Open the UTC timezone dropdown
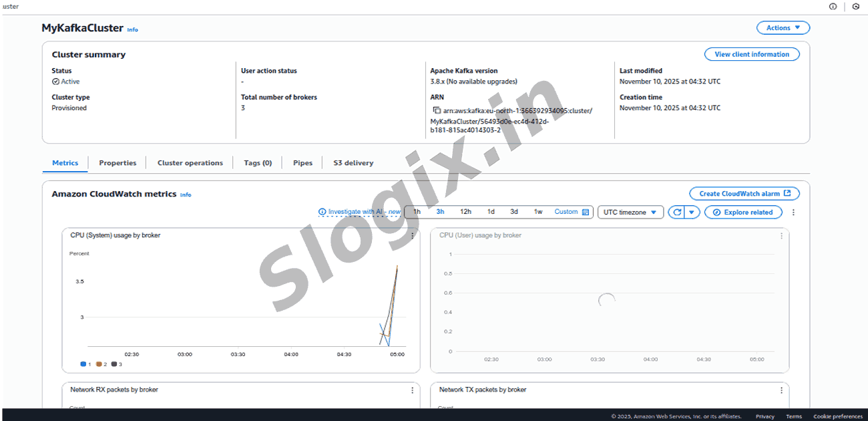This screenshot has width=868, height=421. tap(630, 213)
